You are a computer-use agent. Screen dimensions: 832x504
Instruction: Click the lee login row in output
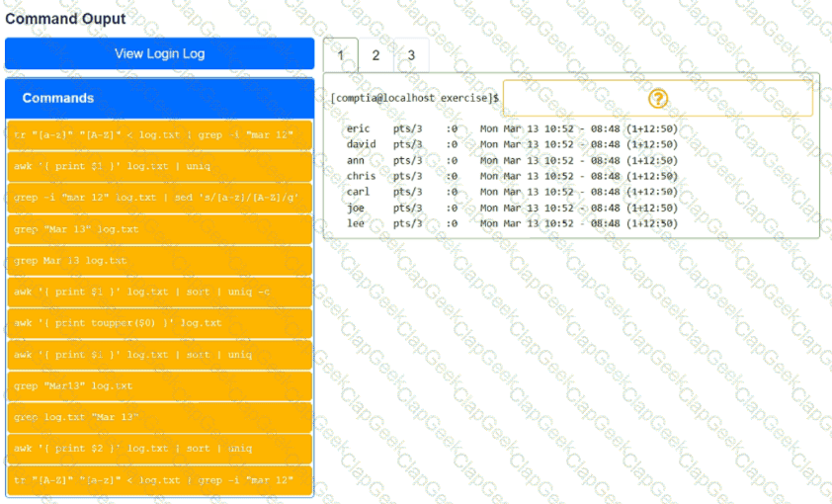(512, 223)
